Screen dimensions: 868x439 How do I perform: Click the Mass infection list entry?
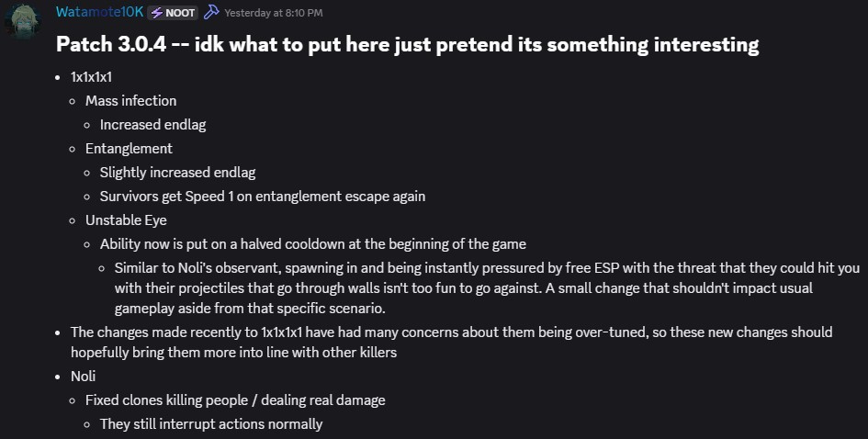coord(130,100)
